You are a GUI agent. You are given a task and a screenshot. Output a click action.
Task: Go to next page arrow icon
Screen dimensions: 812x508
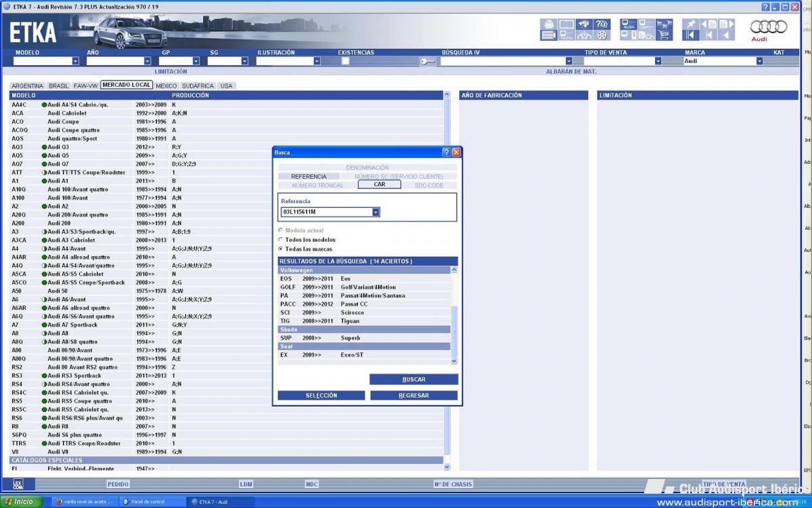(726, 24)
